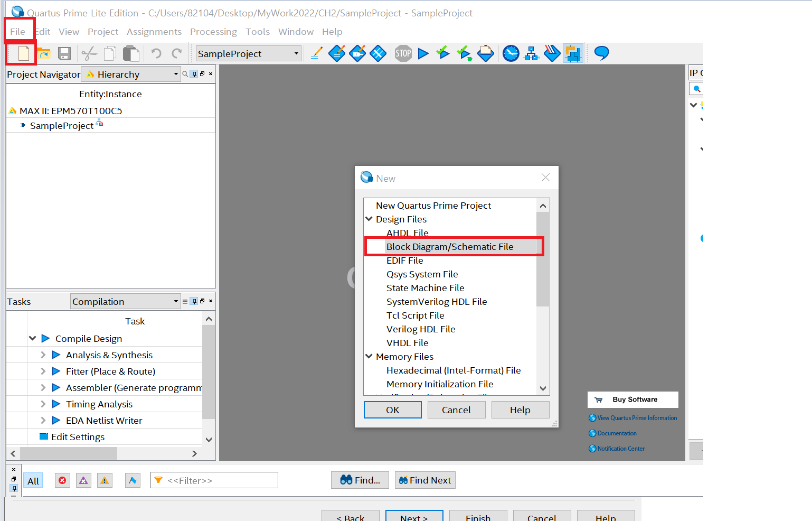Viewport: 812px width, 521px height.
Task: Open the Assignments menu
Action: coord(154,32)
